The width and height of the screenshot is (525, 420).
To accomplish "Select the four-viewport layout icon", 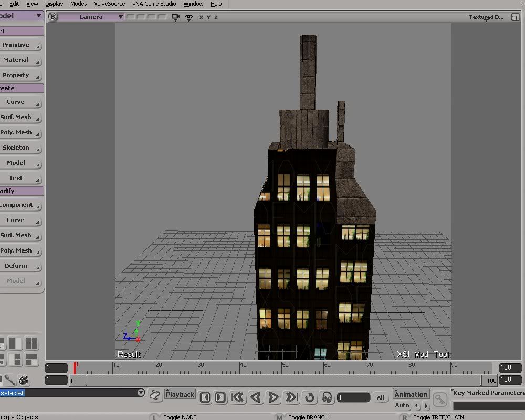I will 31,343.
